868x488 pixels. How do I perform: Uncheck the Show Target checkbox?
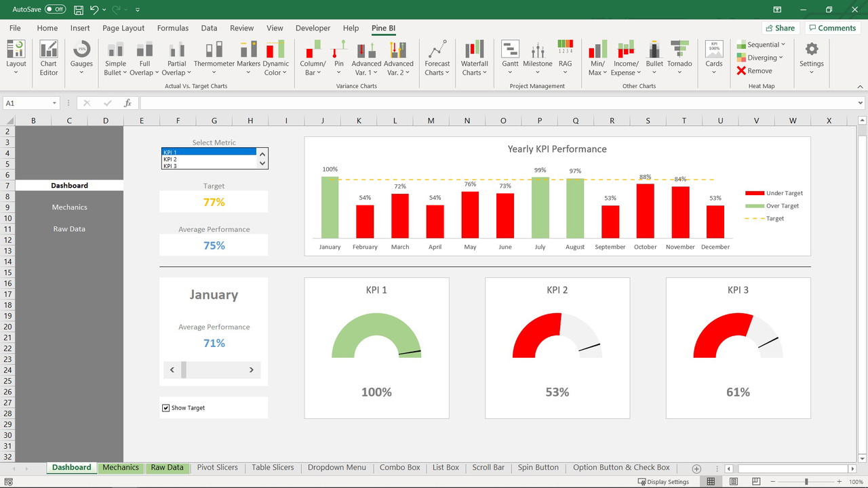166,408
